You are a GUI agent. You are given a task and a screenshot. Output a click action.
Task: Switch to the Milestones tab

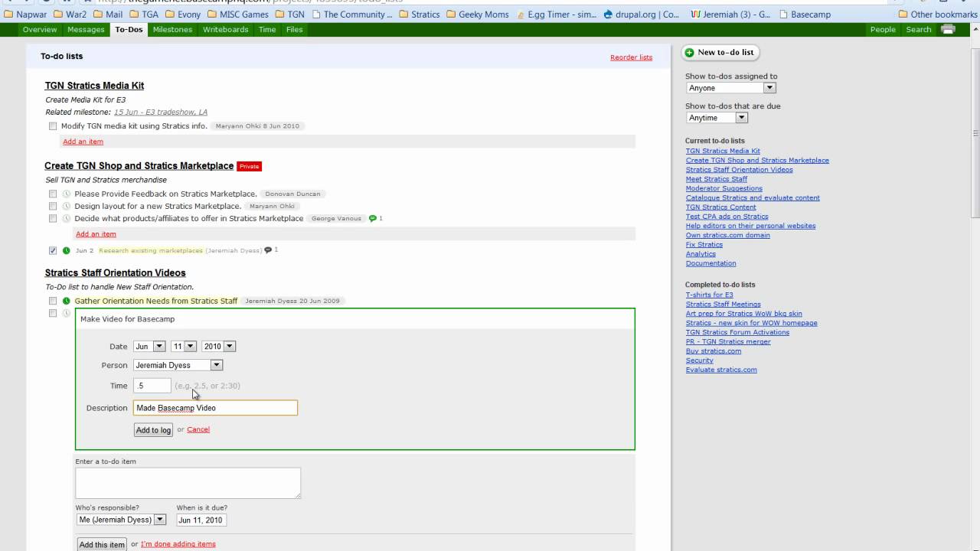click(x=172, y=30)
